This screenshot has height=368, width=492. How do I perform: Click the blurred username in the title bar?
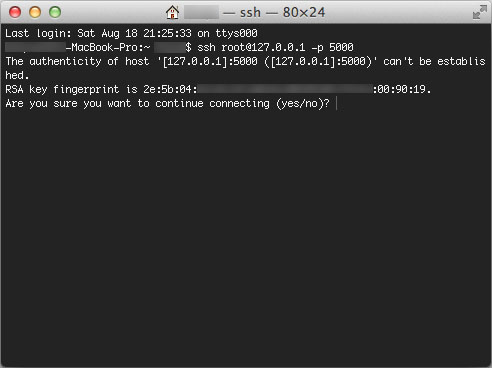tap(201, 13)
